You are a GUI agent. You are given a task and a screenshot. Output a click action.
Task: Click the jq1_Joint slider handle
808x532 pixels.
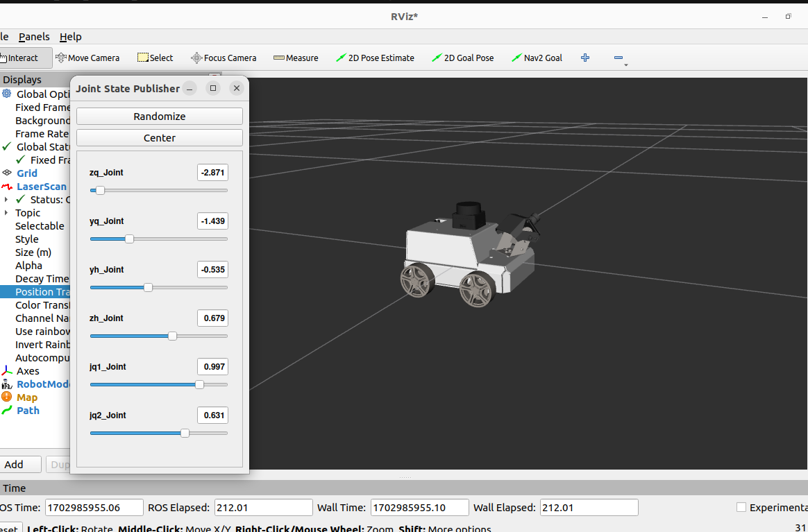pos(199,385)
